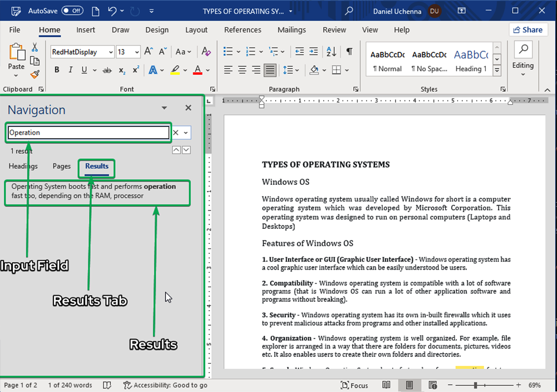This screenshot has height=392, width=557.
Task: Click the Share button
Action: (527, 30)
